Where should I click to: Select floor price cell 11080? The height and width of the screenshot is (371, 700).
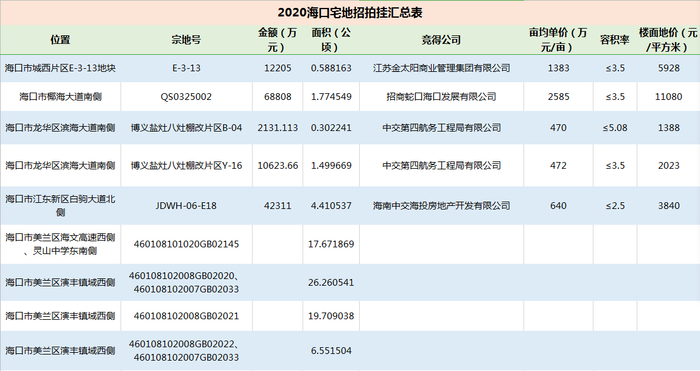click(668, 96)
